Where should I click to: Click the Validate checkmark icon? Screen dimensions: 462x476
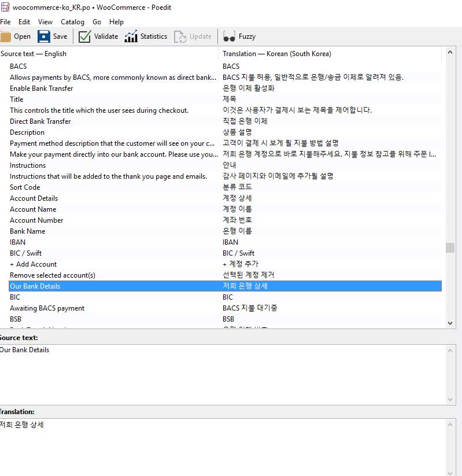click(85, 36)
